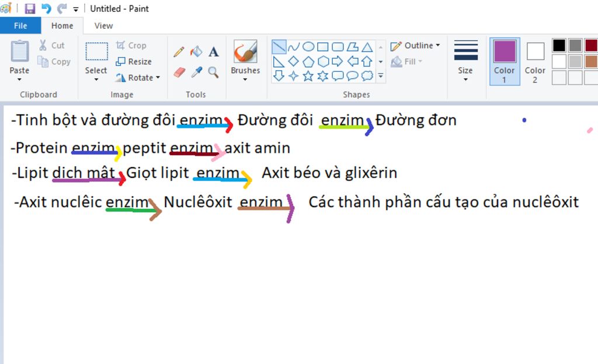This screenshot has width=598, height=364.
Task: Switch to the View tab
Action: click(103, 26)
